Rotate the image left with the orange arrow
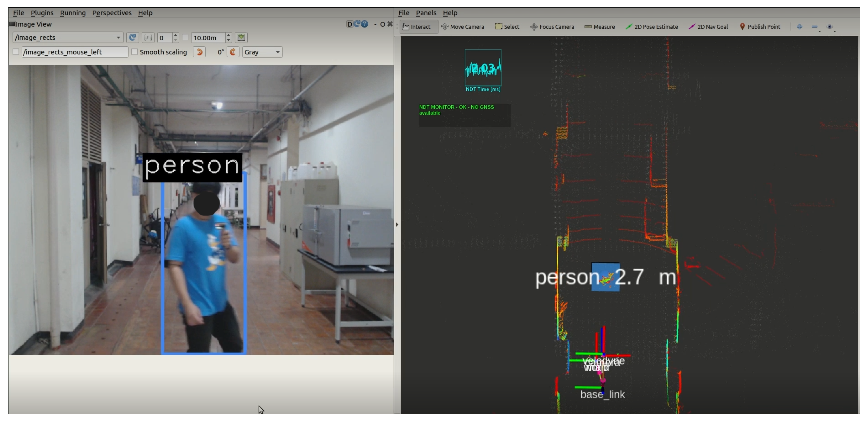868x421 pixels. 200,52
